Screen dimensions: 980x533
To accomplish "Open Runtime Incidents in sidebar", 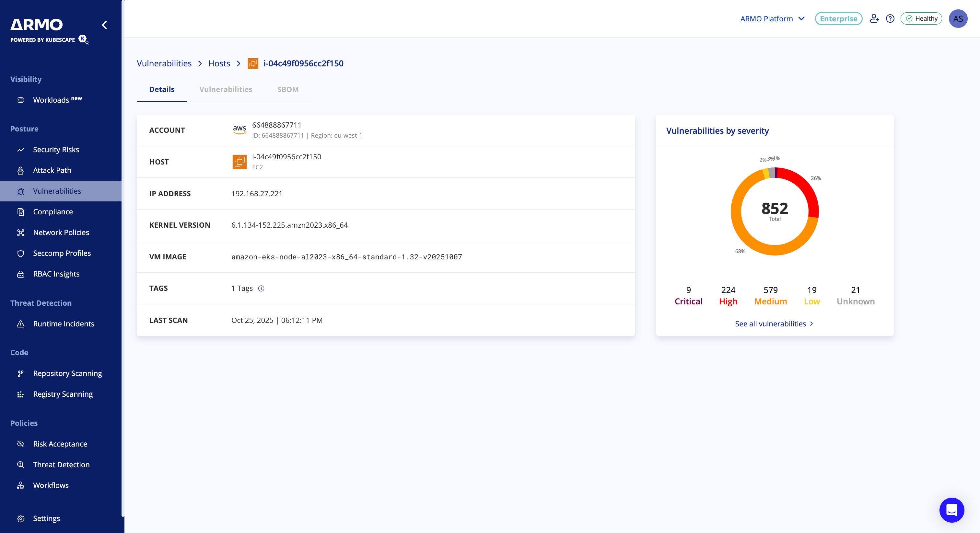I will coord(64,324).
